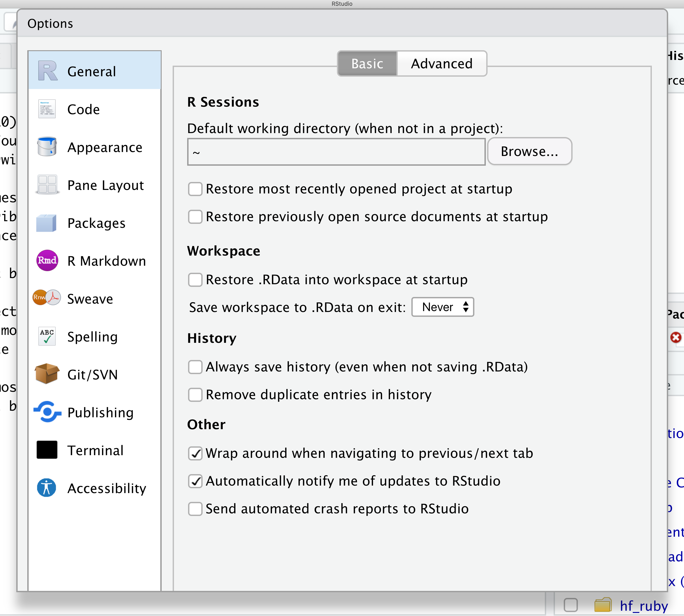Open the Code options section icon
The width and height of the screenshot is (684, 616).
(47, 109)
